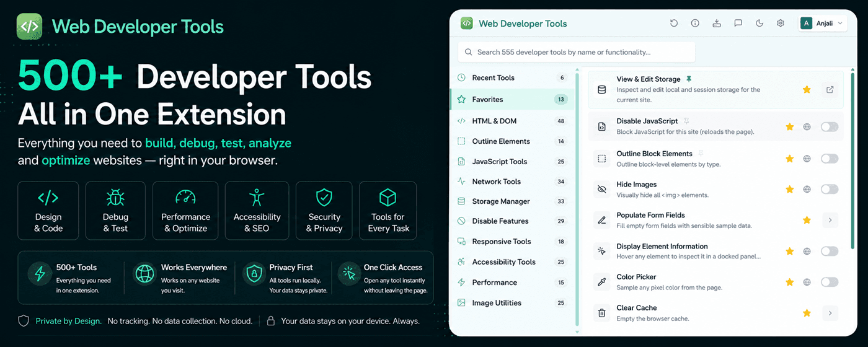Image resolution: width=868 pixels, height=347 pixels.
Task: Click database icon of View & Edit Storage
Action: coord(601,90)
